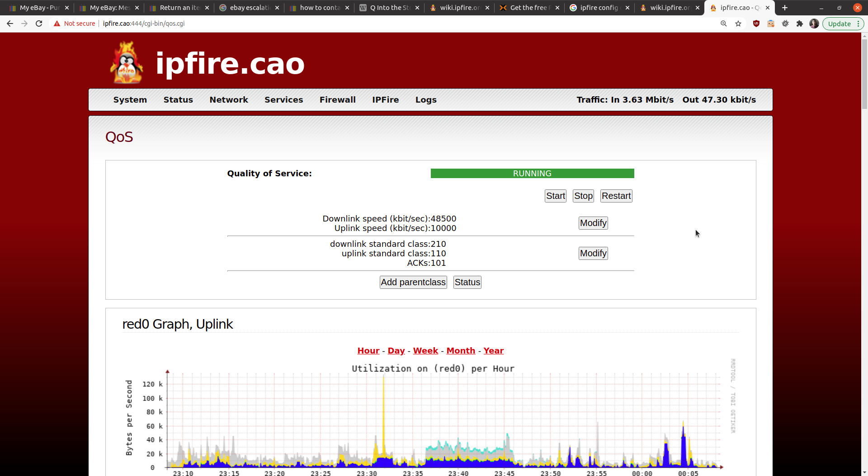The height and width of the screenshot is (476, 868).
Task: Open the Network menu
Action: 229,100
